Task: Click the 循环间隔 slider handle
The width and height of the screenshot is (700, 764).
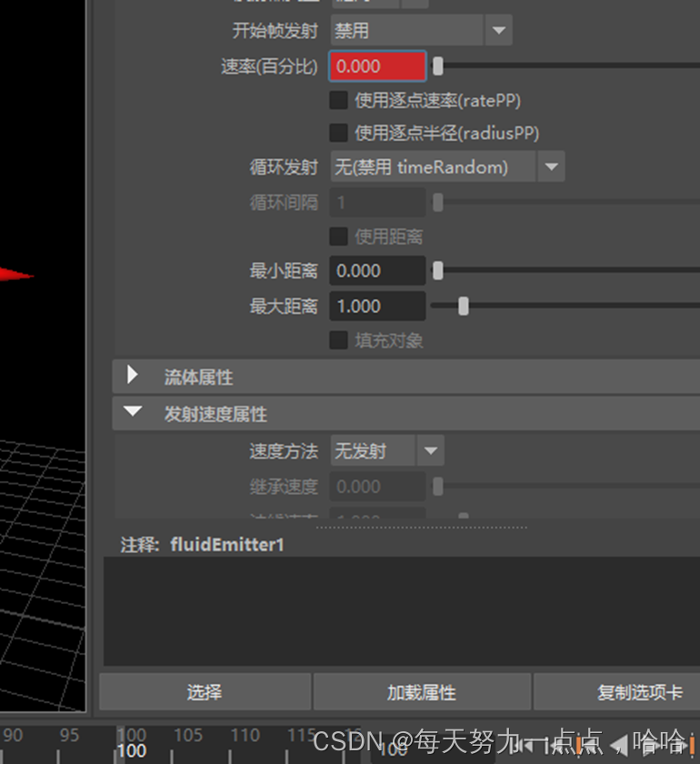Action: [x=438, y=202]
